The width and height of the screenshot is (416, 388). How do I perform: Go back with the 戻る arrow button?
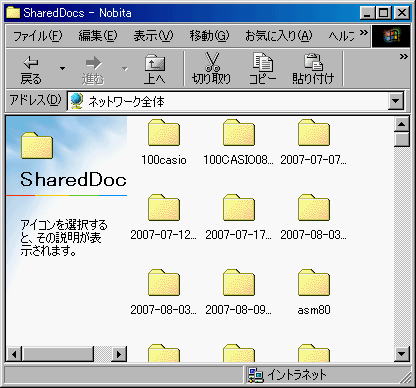(x=31, y=70)
